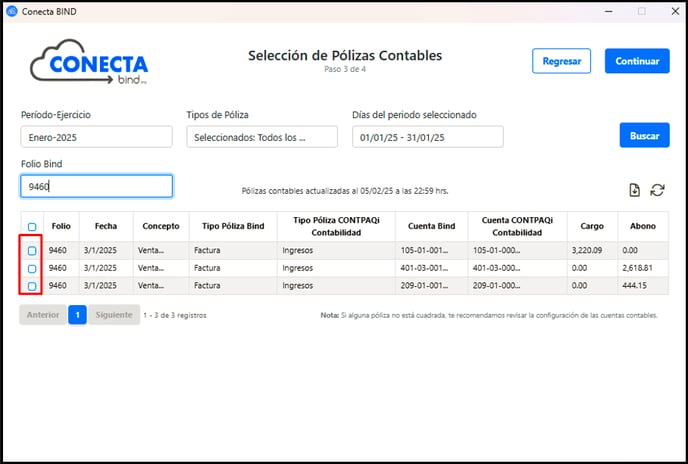The height and width of the screenshot is (464, 688).
Task: Click the export/download file icon
Action: tap(634, 190)
